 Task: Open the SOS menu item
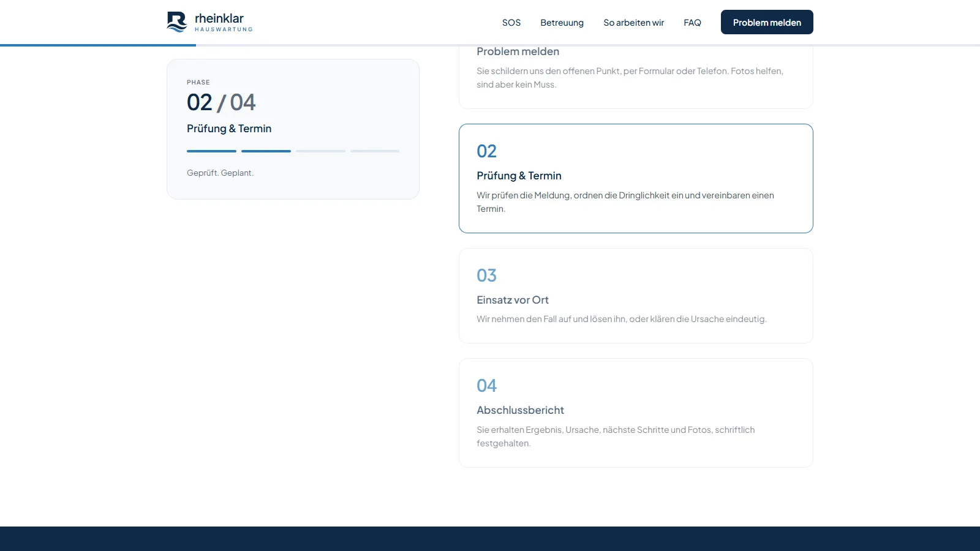tap(511, 23)
